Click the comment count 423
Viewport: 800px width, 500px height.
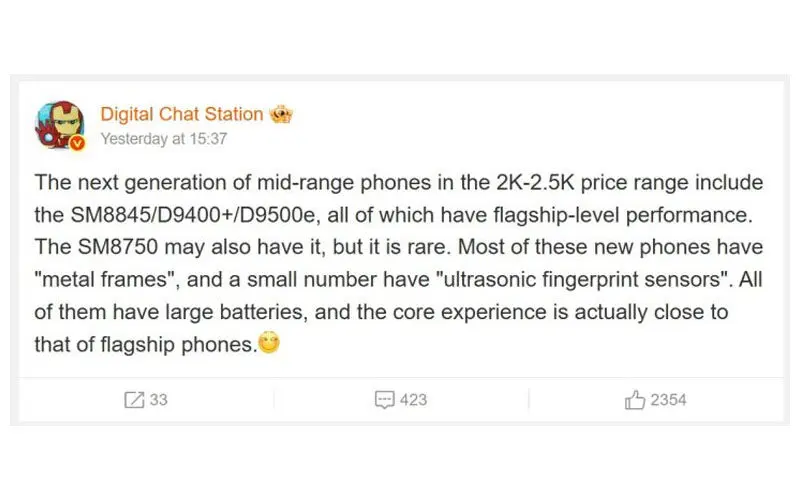click(x=413, y=400)
